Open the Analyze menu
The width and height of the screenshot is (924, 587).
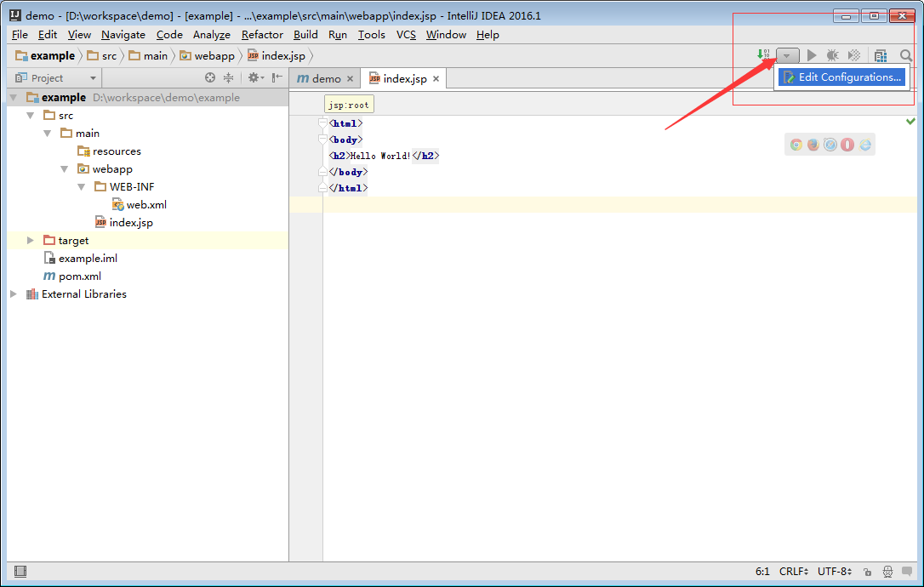(x=212, y=35)
